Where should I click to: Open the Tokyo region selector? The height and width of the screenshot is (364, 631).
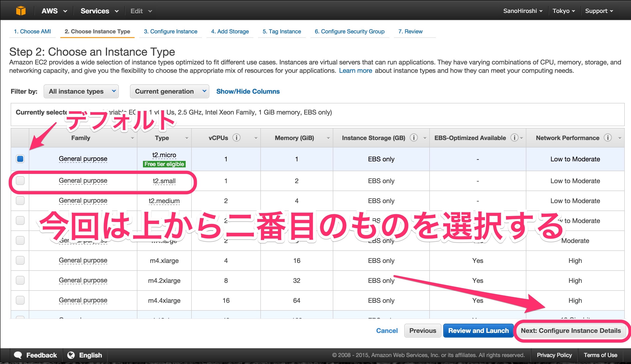pyautogui.click(x=563, y=11)
